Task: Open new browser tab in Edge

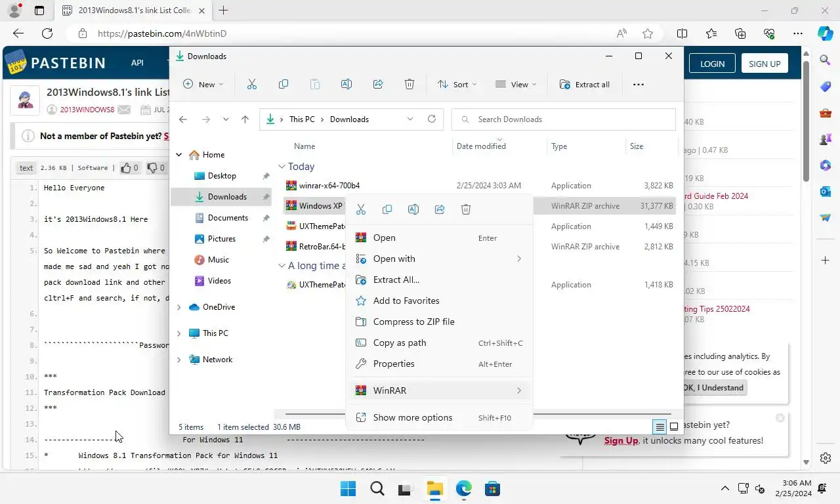Action: [x=224, y=10]
